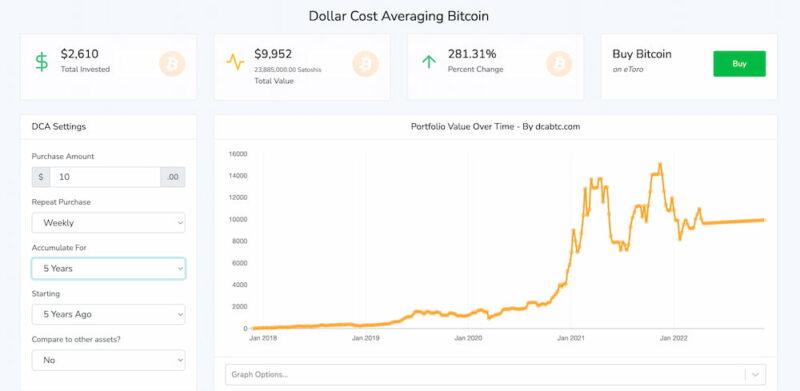Click Bitcoin logo in Total Value card

click(x=365, y=64)
